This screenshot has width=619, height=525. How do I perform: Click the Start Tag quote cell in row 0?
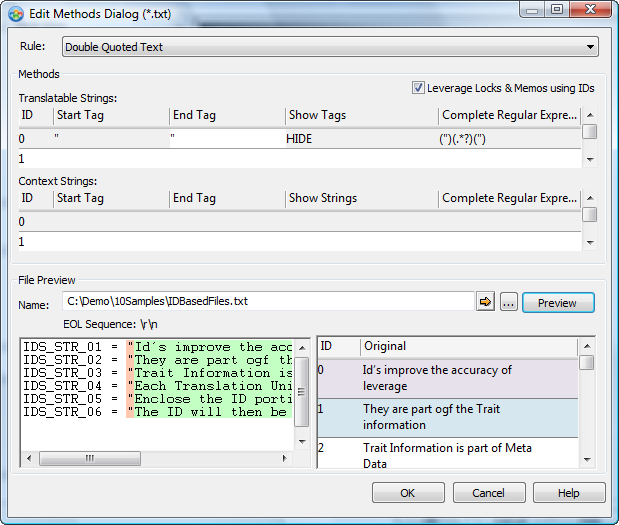(x=111, y=139)
